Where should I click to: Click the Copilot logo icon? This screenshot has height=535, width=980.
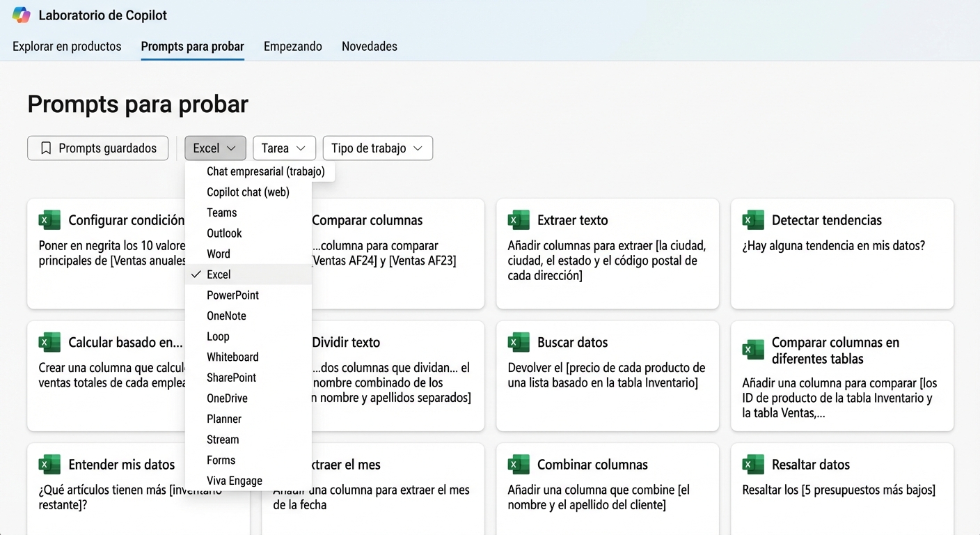coord(22,15)
